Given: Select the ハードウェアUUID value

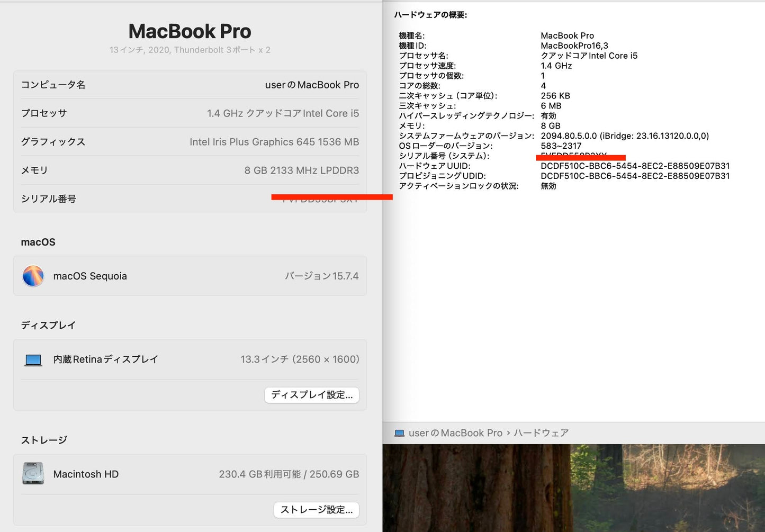Looking at the screenshot, I should pyautogui.click(x=635, y=166).
